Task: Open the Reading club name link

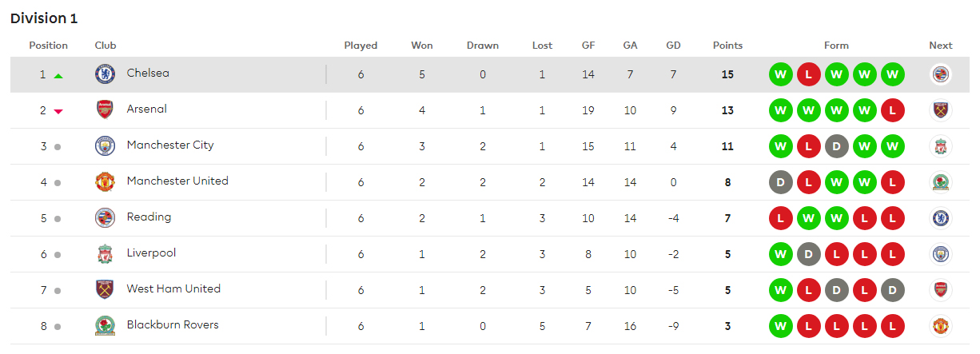Action: [149, 217]
